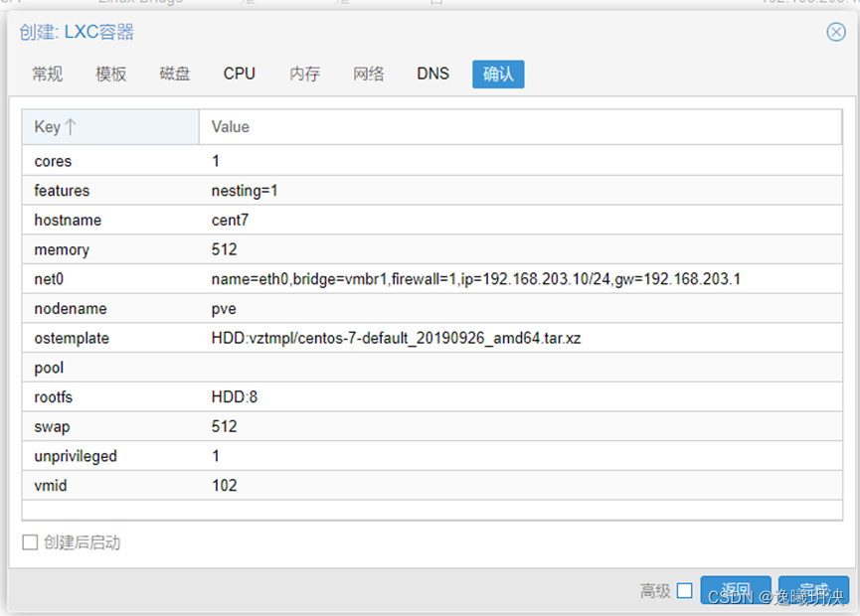Image resolution: width=860 pixels, height=616 pixels.
Task: Open the 网络 tab
Action: 369,74
